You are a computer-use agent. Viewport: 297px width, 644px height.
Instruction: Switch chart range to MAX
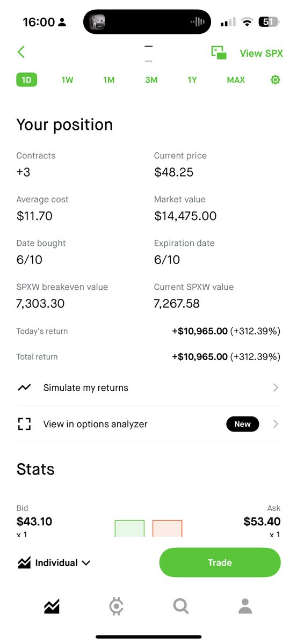(236, 80)
